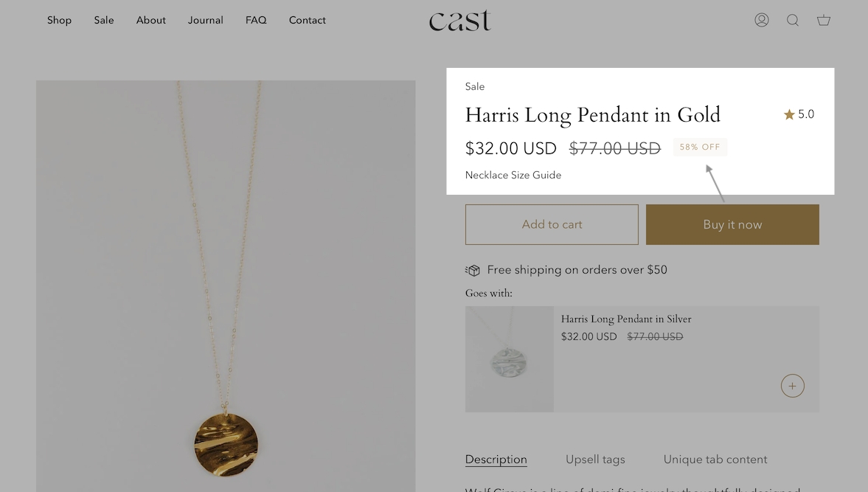Click the gold star rating icon
868x492 pixels.
pyautogui.click(x=789, y=114)
